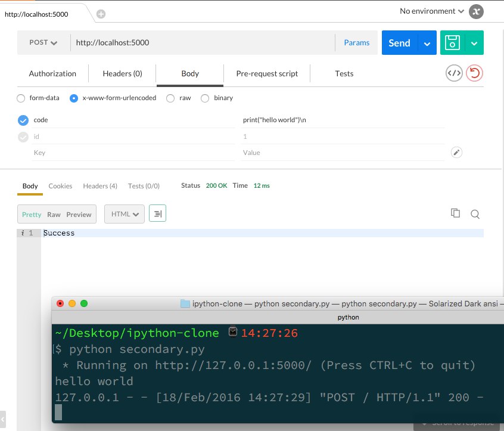
Task: Expand the collapsed sidebar with left arrow handle
Action: [2, 419]
